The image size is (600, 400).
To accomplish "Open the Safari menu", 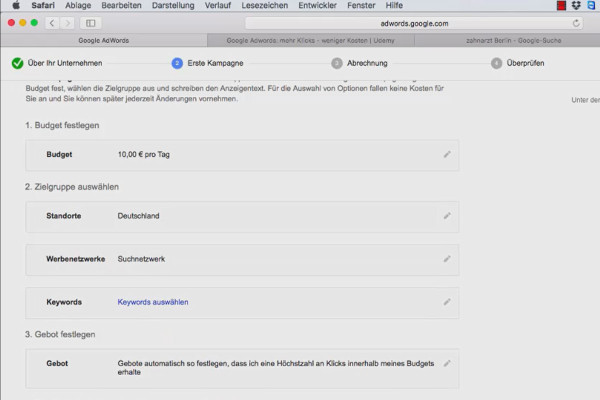I will click(43, 5).
